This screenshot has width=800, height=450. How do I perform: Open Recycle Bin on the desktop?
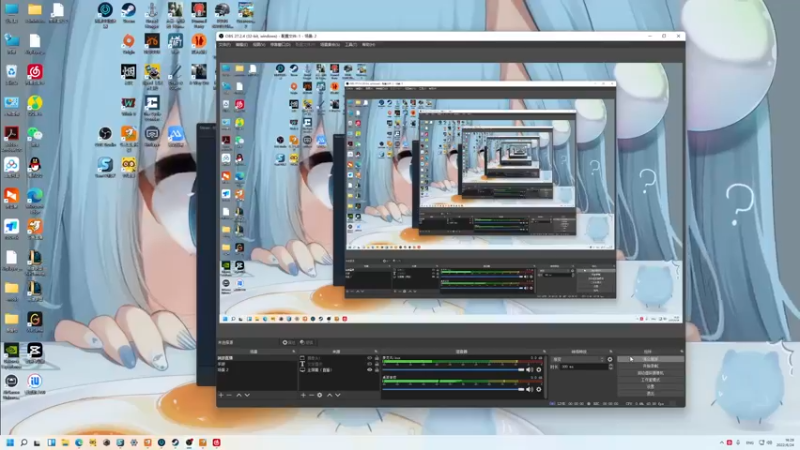click(11, 73)
